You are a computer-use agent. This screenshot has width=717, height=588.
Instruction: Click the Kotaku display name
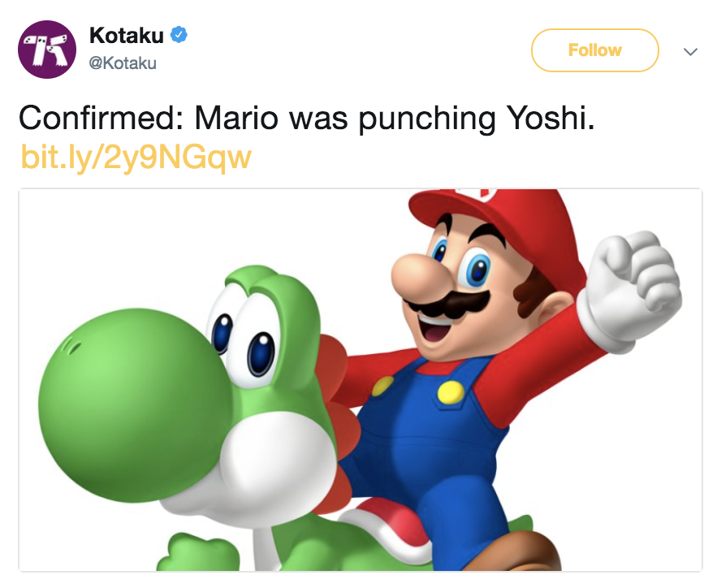pyautogui.click(x=127, y=35)
